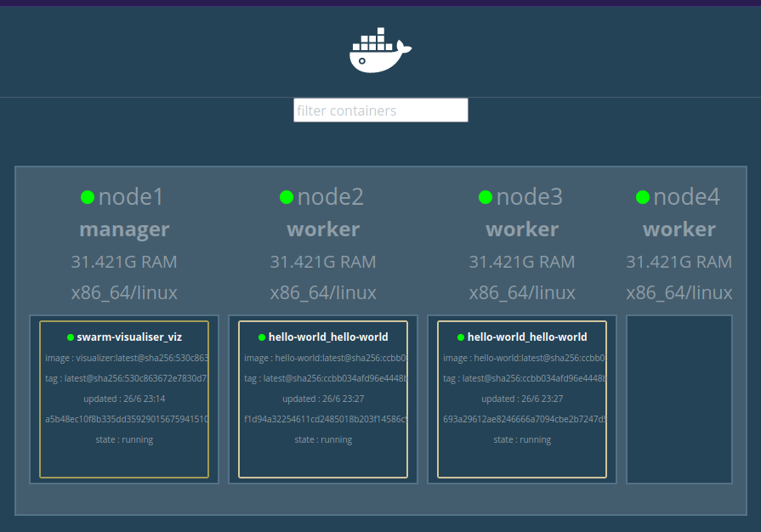
Task: Click node2's 31.421G RAM text
Action: [323, 262]
